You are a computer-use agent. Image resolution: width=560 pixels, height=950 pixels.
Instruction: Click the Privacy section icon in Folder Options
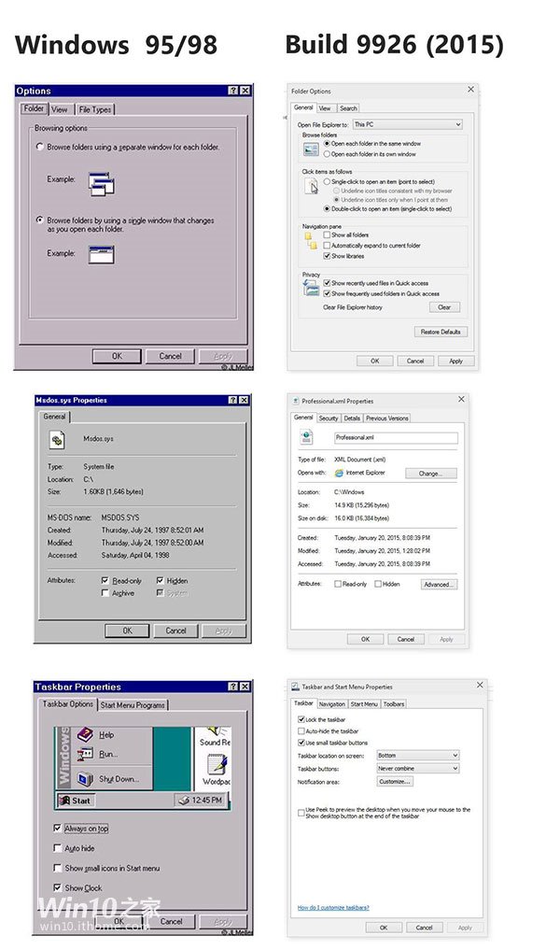[311, 288]
